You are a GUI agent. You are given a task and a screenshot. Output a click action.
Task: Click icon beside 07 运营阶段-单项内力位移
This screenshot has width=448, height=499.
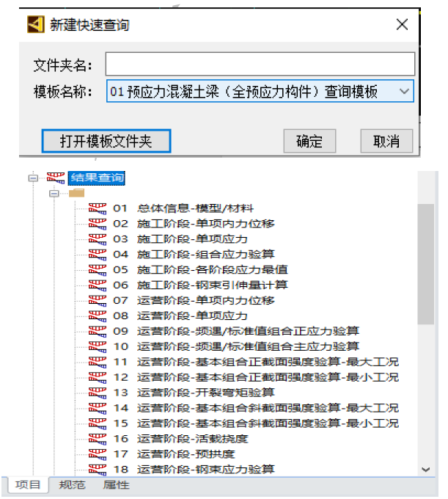point(98,301)
